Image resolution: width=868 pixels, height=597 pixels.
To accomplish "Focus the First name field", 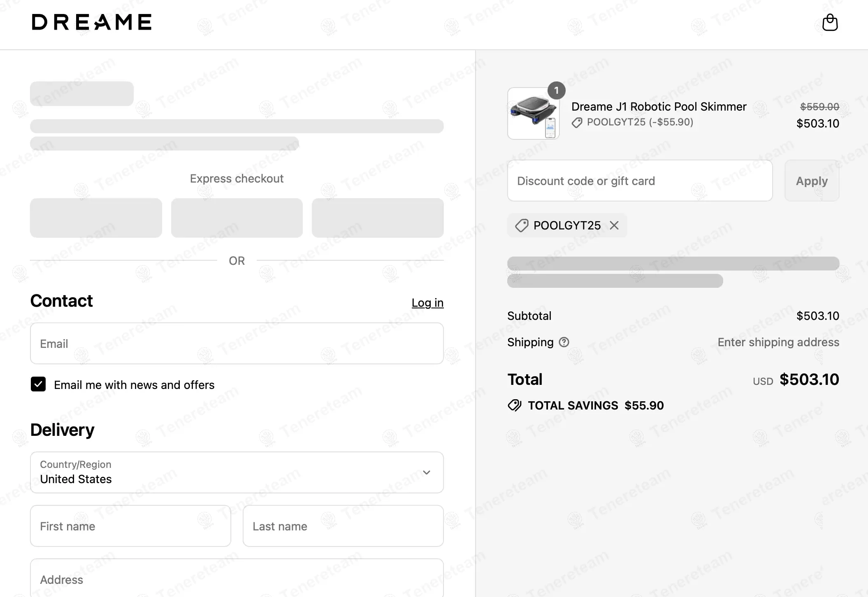I will point(130,526).
